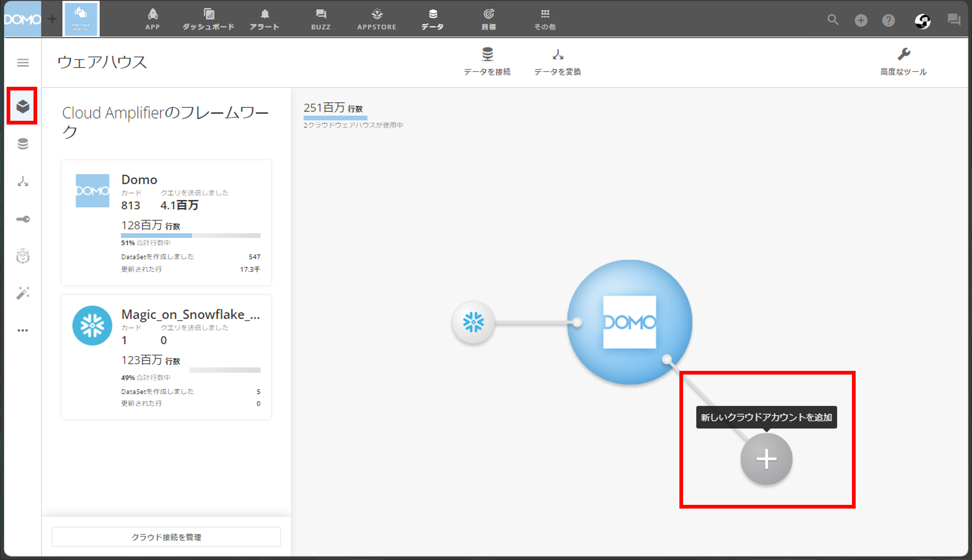Click the Domo card logo
The image size is (972, 560).
(x=92, y=191)
